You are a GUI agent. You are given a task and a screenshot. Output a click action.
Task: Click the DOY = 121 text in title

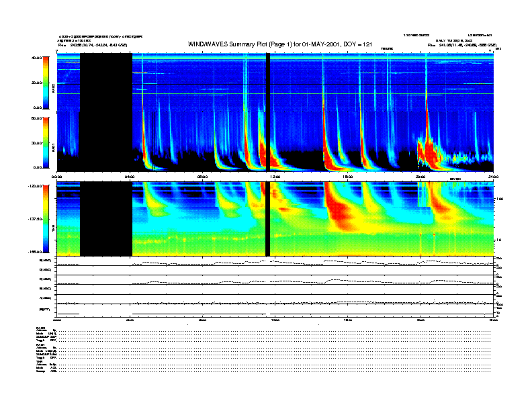pos(357,44)
